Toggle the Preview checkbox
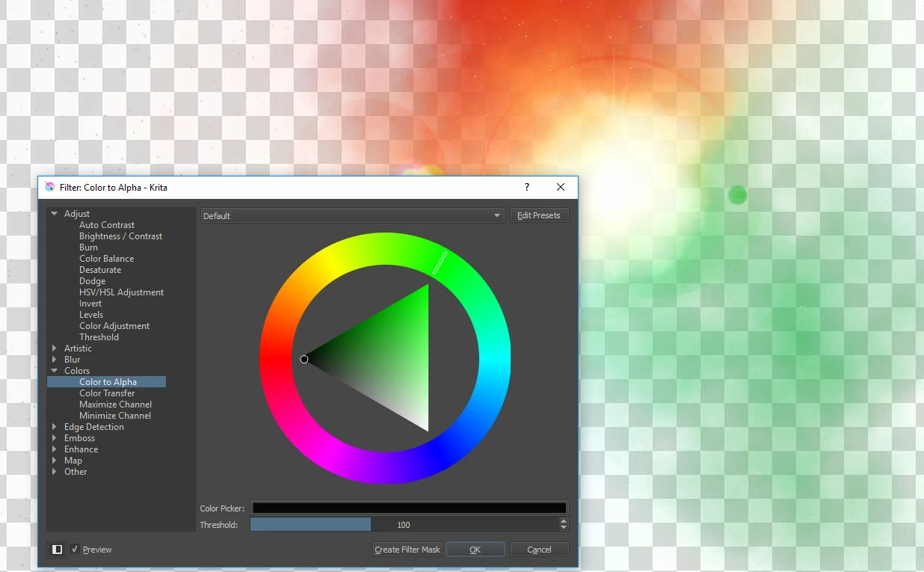 tap(75, 550)
